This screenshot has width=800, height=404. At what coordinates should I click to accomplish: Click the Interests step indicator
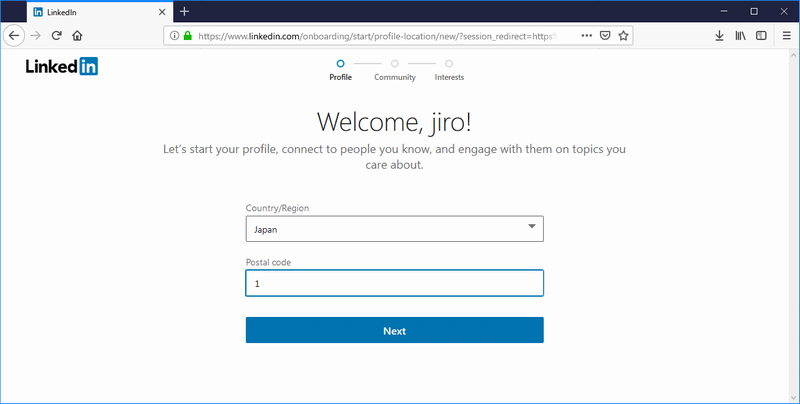click(449, 70)
